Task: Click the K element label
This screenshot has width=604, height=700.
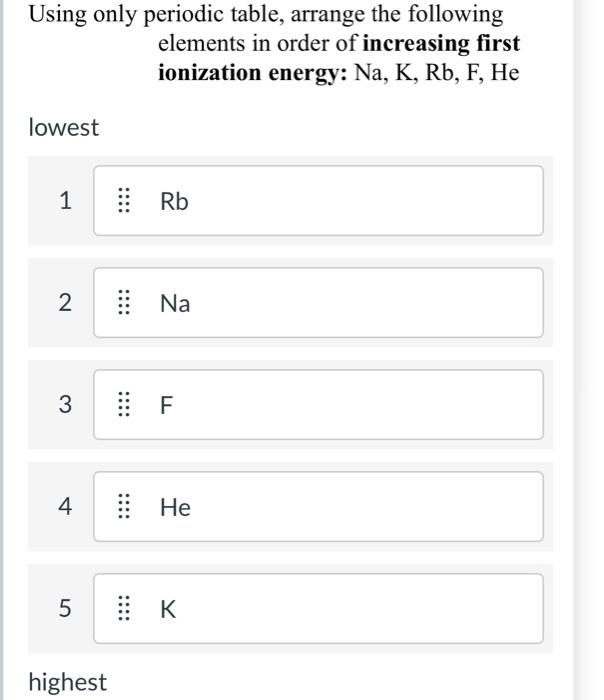Action: (168, 609)
